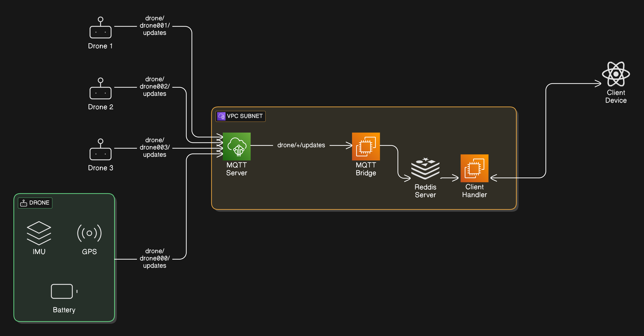Select the Battery icon
The image size is (644, 336).
pyautogui.click(x=64, y=291)
